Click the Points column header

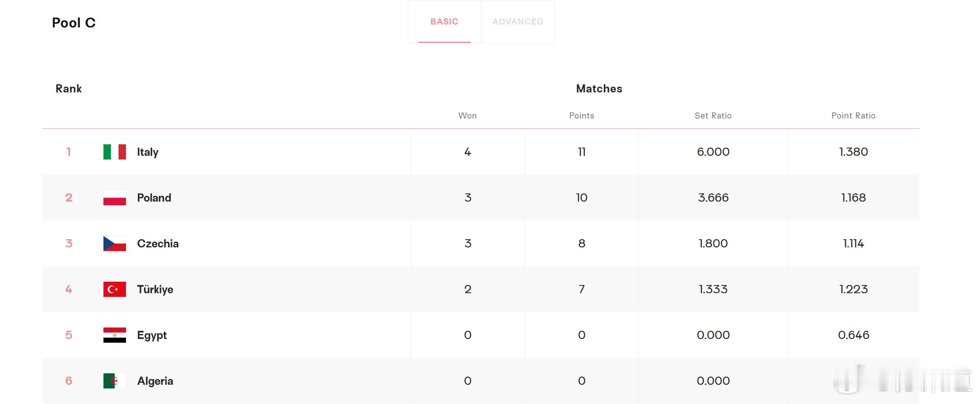pyautogui.click(x=582, y=116)
